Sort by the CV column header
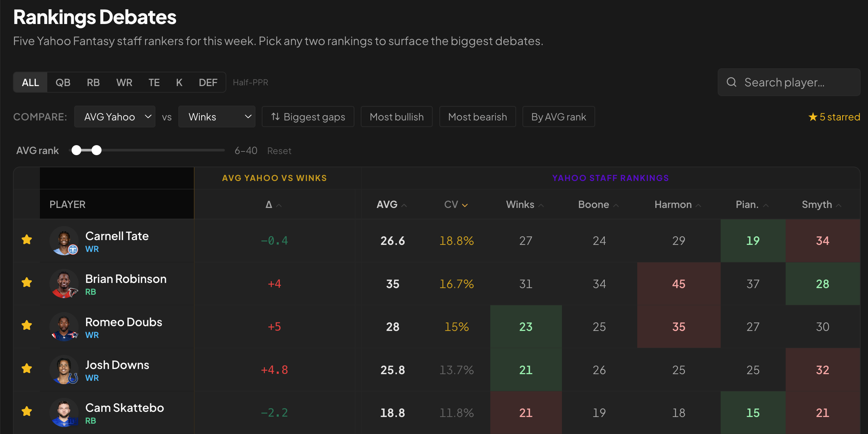Image resolution: width=868 pixels, height=434 pixels. pyautogui.click(x=456, y=205)
